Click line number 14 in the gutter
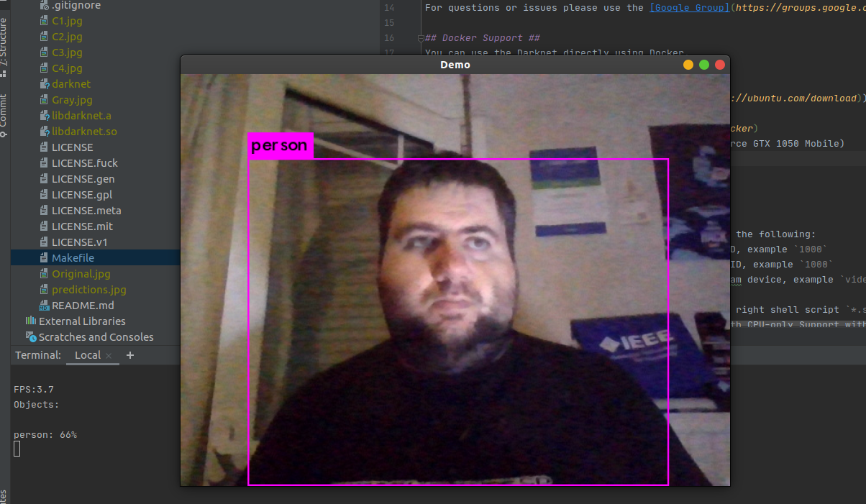Screen dimensions: 866x504 (x=389, y=8)
